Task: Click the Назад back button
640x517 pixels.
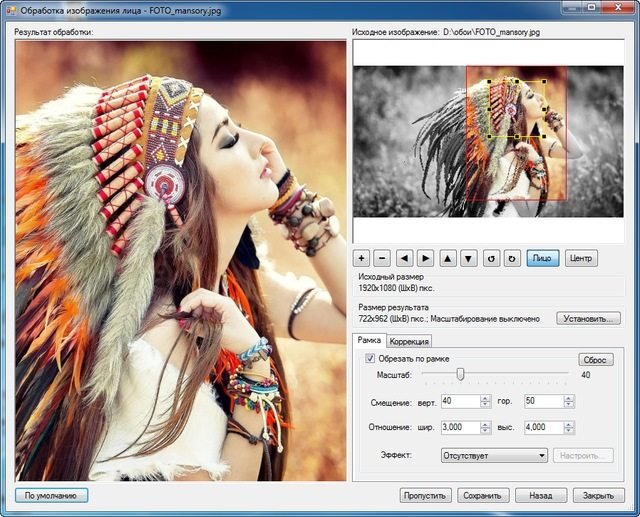Action: 541,496
